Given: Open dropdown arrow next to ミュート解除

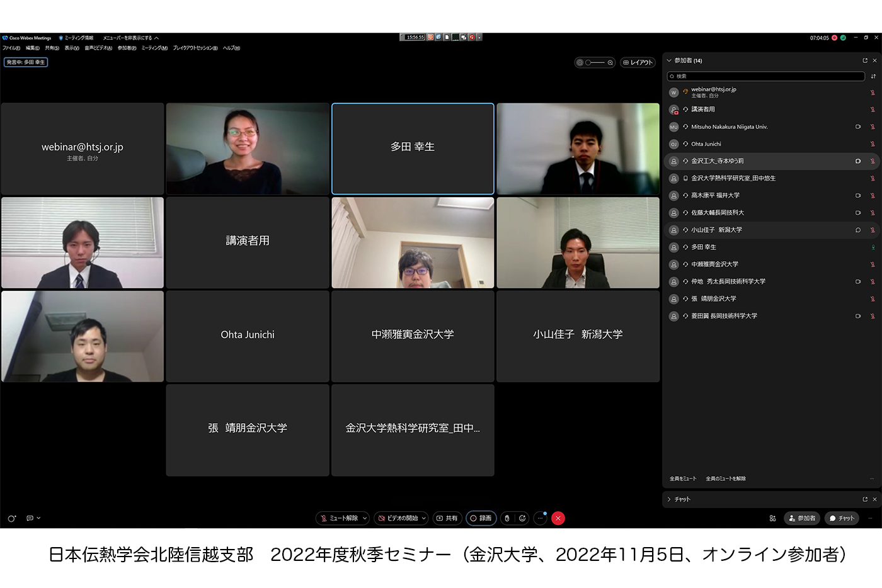Looking at the screenshot, I should [x=365, y=518].
